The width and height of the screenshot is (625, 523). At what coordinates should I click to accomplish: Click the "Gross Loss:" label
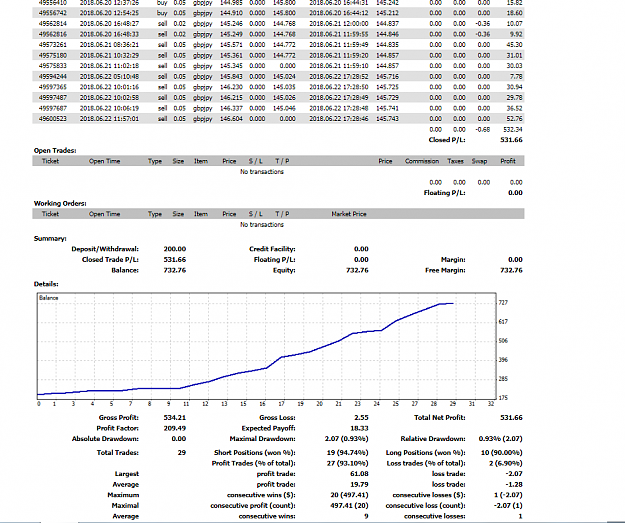pyautogui.click(x=277, y=418)
